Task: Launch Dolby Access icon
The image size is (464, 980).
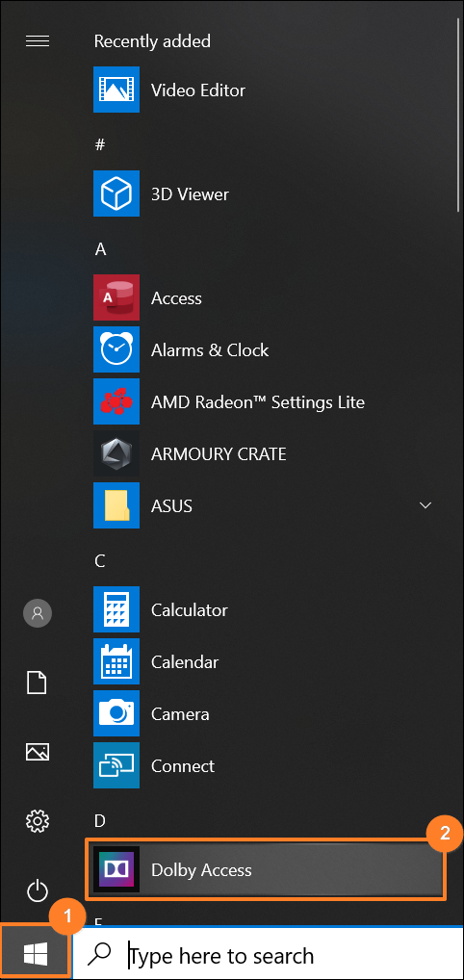Action: pos(116,869)
